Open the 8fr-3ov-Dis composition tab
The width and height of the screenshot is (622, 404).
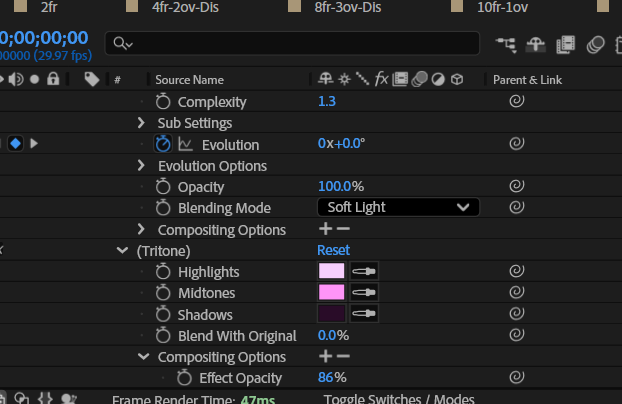[349, 7]
